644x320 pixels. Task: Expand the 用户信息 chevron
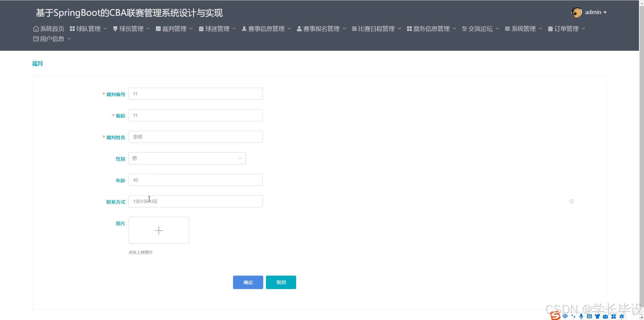coord(69,39)
